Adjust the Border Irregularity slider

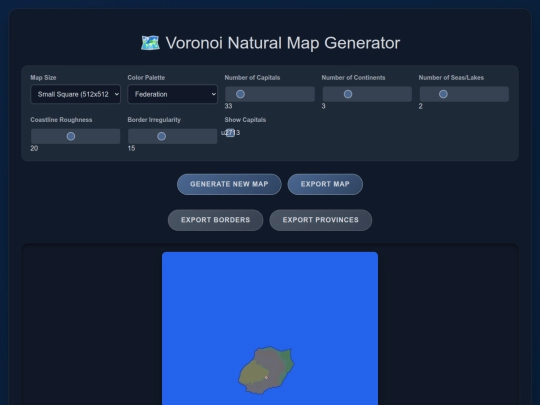pyautogui.click(x=173, y=136)
